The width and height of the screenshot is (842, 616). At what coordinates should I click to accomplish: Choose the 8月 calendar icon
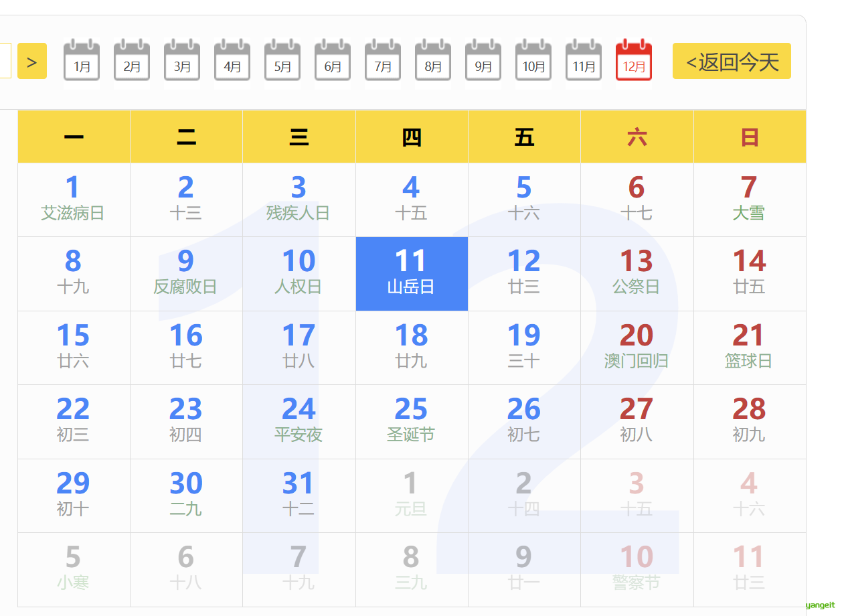click(433, 62)
